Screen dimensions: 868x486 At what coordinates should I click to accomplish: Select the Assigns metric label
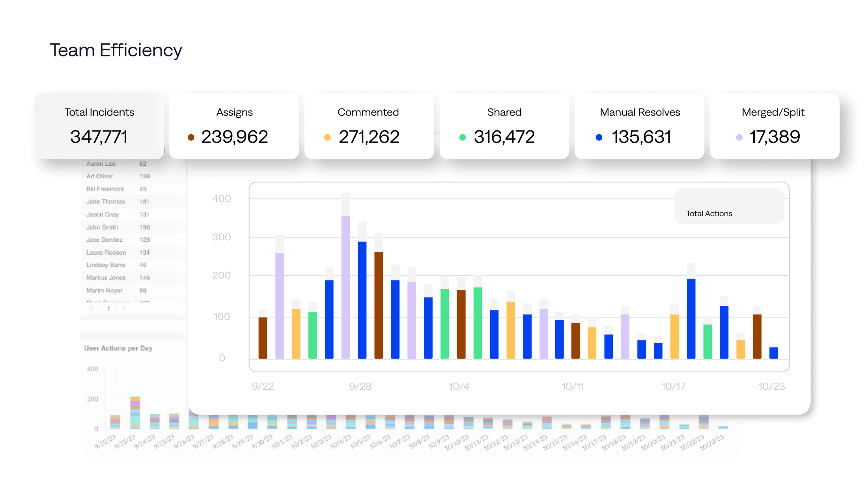coord(234,112)
